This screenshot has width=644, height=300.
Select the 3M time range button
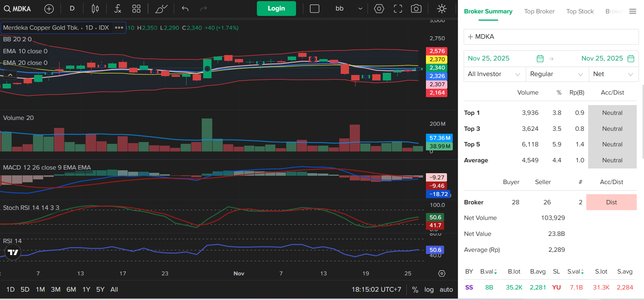(56, 289)
